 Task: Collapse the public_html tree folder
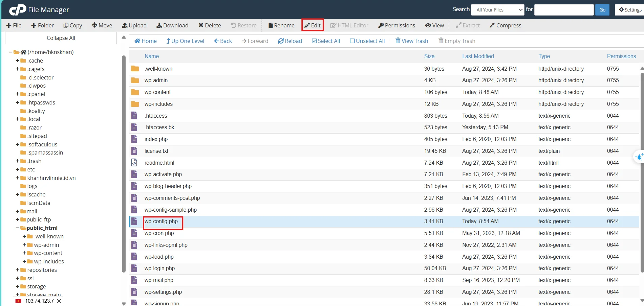click(17, 228)
